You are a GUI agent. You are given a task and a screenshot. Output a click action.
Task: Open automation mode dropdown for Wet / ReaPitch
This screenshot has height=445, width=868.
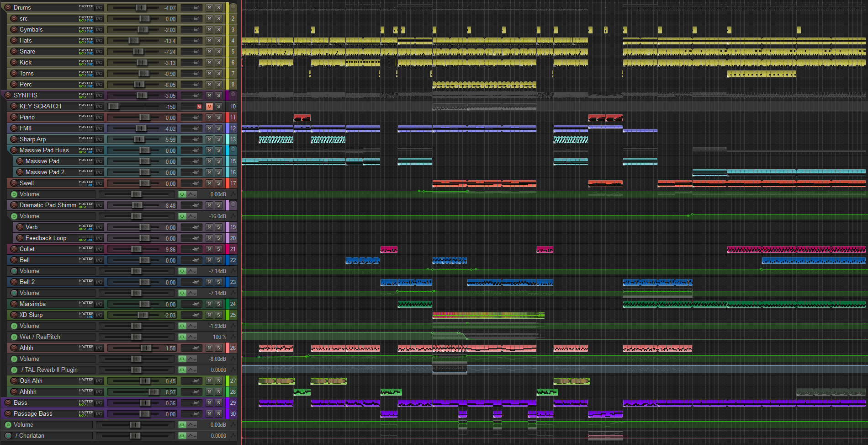click(192, 337)
